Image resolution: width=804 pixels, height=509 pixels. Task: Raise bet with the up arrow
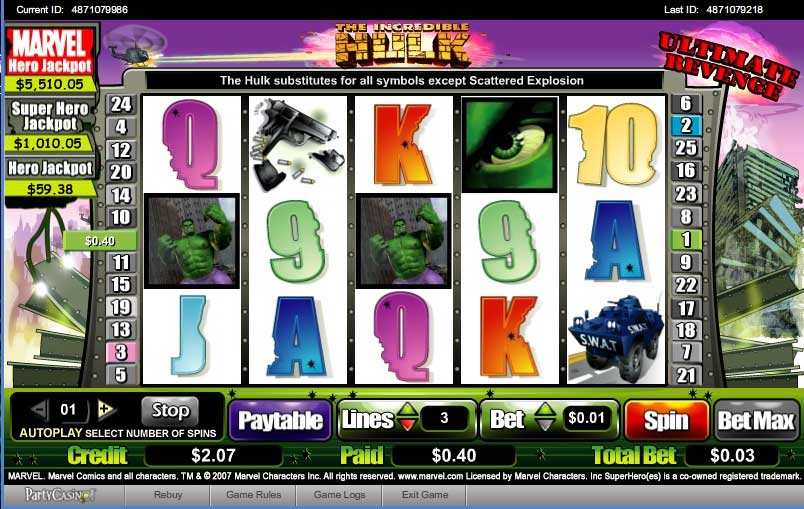tap(545, 410)
